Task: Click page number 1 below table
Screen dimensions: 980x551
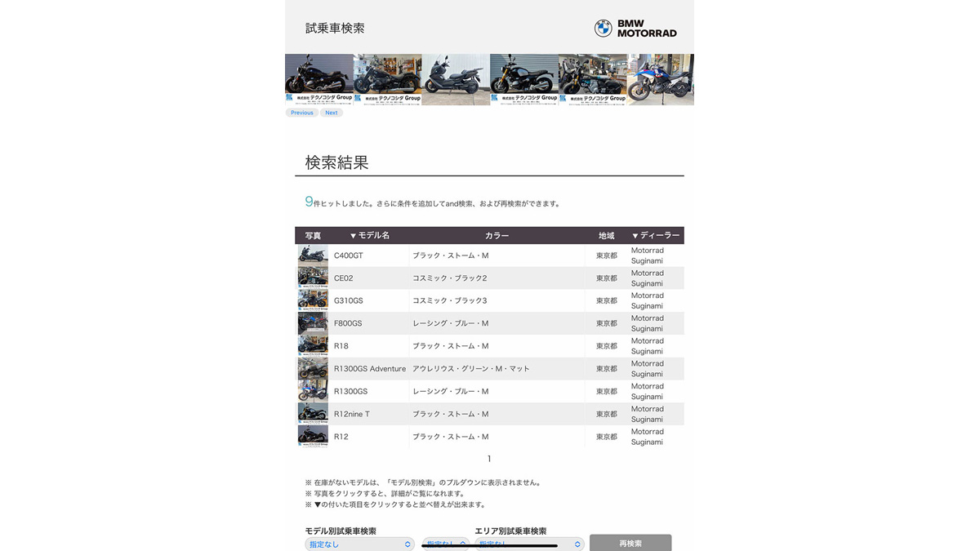Action: 489,459
